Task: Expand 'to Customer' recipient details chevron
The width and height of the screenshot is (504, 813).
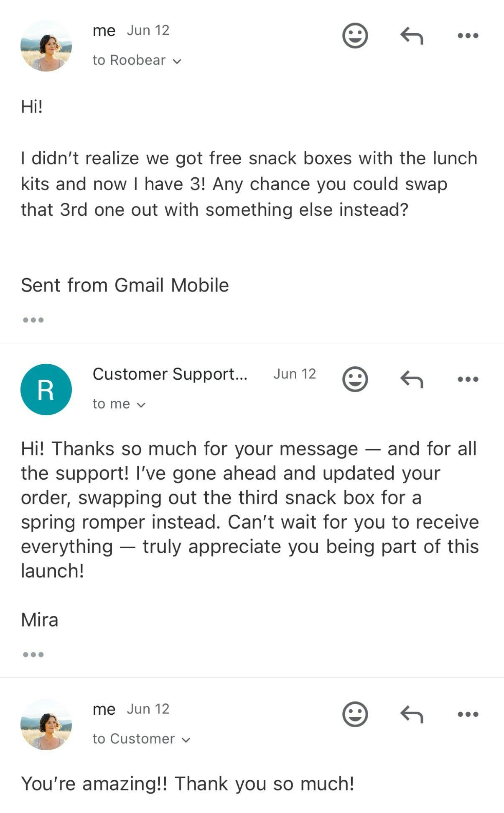Action: [x=186, y=740]
